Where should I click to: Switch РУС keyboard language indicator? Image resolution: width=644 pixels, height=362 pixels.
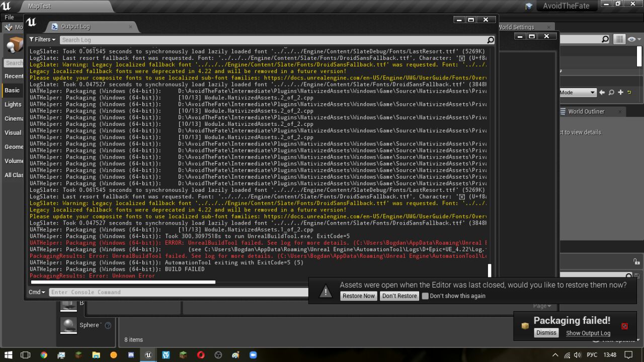pos(592,355)
